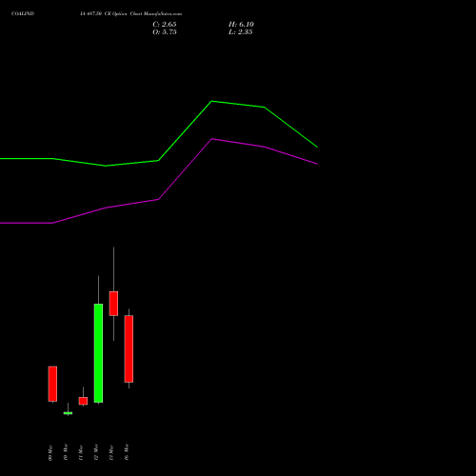Click the tall red candlestick above 16 Mar

pyautogui.click(x=129, y=348)
